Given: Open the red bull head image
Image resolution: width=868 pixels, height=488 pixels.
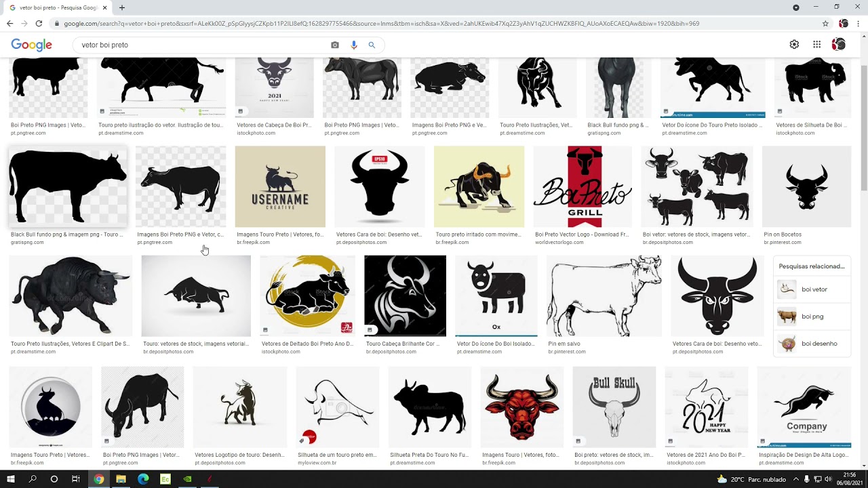Looking at the screenshot, I should (x=522, y=407).
